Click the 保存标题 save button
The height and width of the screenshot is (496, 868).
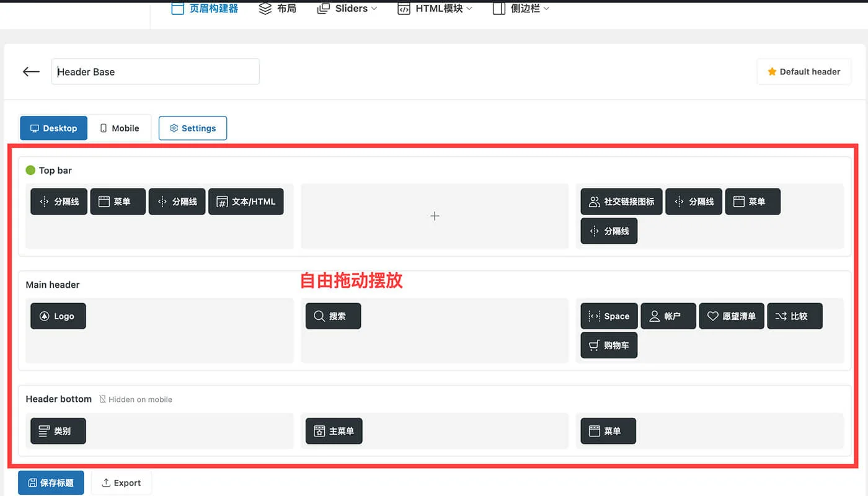50,482
